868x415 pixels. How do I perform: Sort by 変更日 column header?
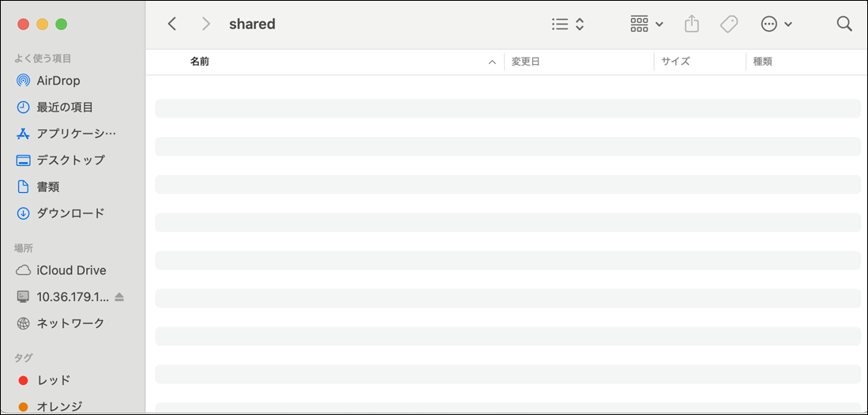pos(525,62)
